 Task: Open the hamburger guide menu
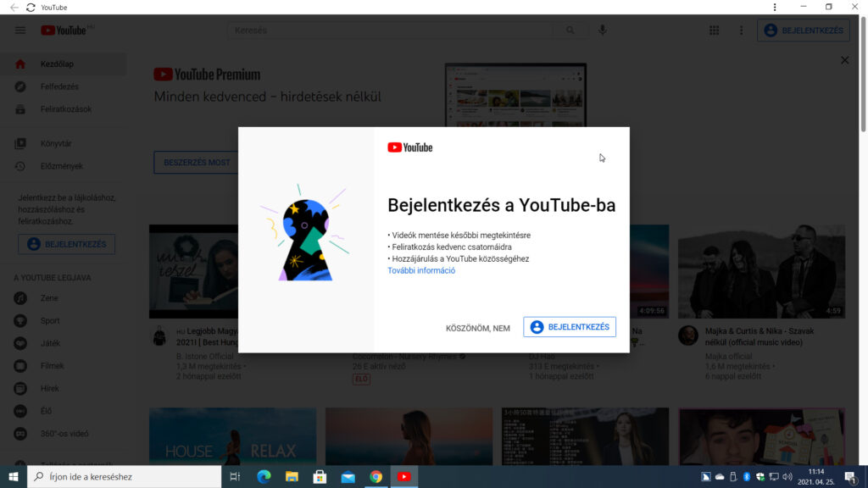20,30
